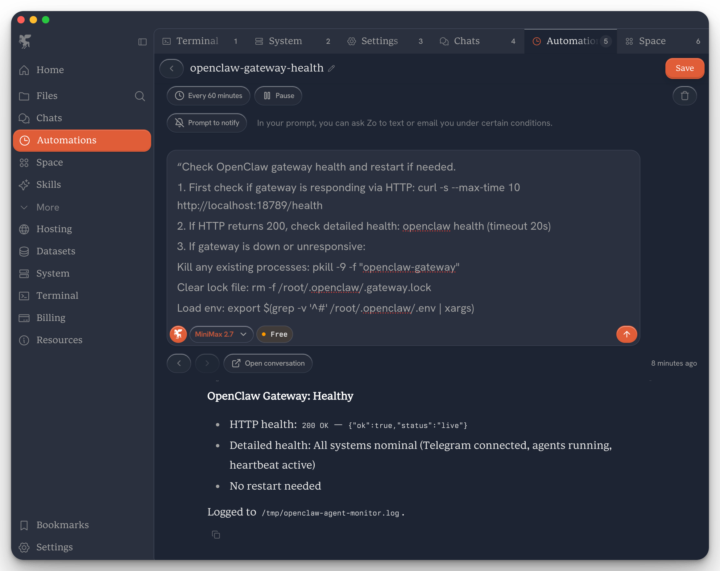
Task: Open the Every 60 minutes schedule
Action: 208,95
